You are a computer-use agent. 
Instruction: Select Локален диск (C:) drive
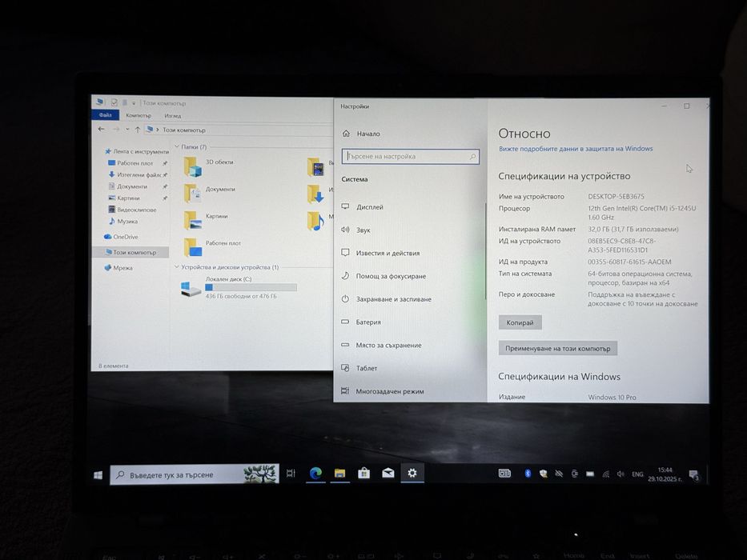coord(239,288)
